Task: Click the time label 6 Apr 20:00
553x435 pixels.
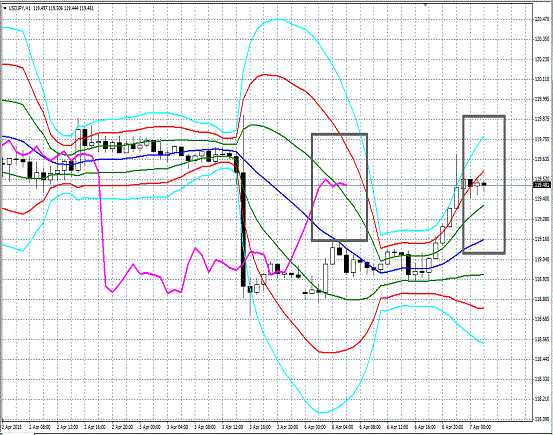Action: click(x=453, y=427)
